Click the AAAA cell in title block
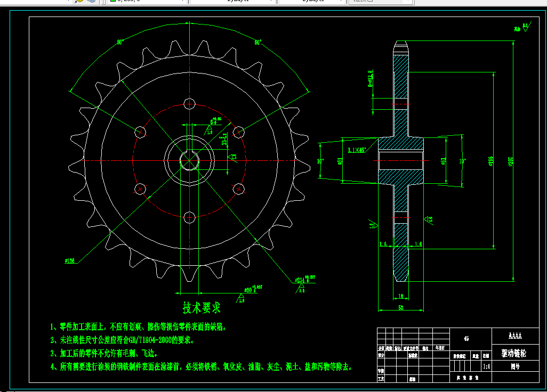This screenshot has width=547, height=392. 515,336
